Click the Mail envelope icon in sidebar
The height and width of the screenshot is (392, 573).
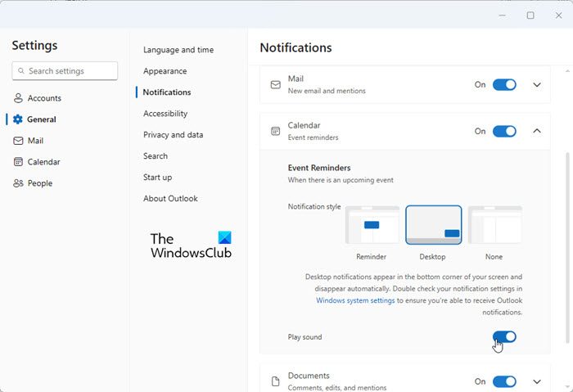(x=18, y=141)
